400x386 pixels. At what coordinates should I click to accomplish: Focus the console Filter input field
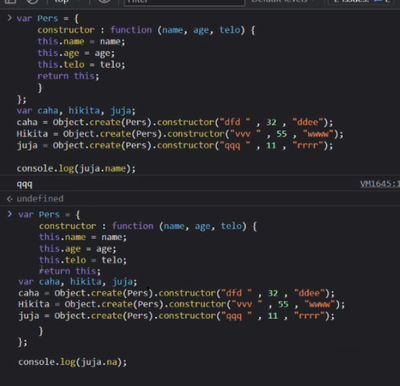(x=184, y=2)
